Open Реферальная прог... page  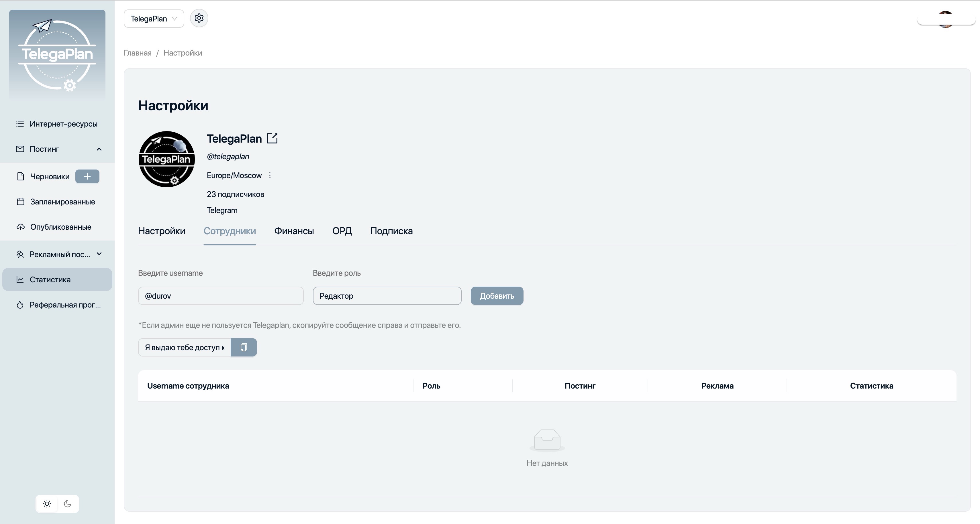pos(57,305)
